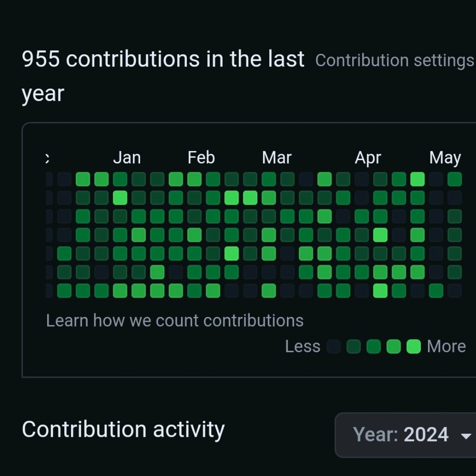Click the second legend swatch after Less
Image resolution: width=476 pixels, height=476 pixels.
point(353,346)
